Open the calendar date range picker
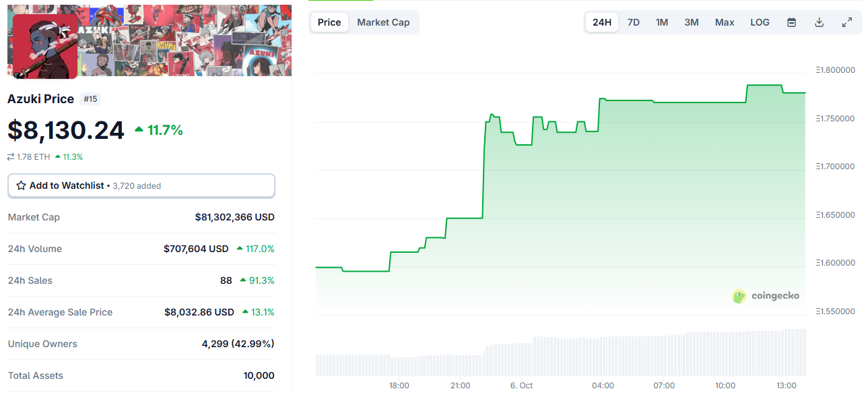This screenshot has width=868, height=393. pyautogui.click(x=792, y=22)
